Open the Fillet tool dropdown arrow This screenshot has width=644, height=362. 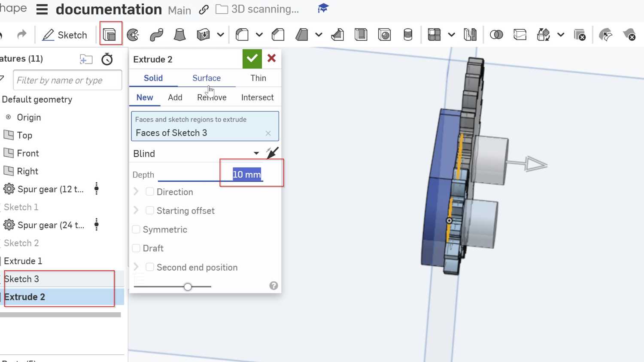259,35
